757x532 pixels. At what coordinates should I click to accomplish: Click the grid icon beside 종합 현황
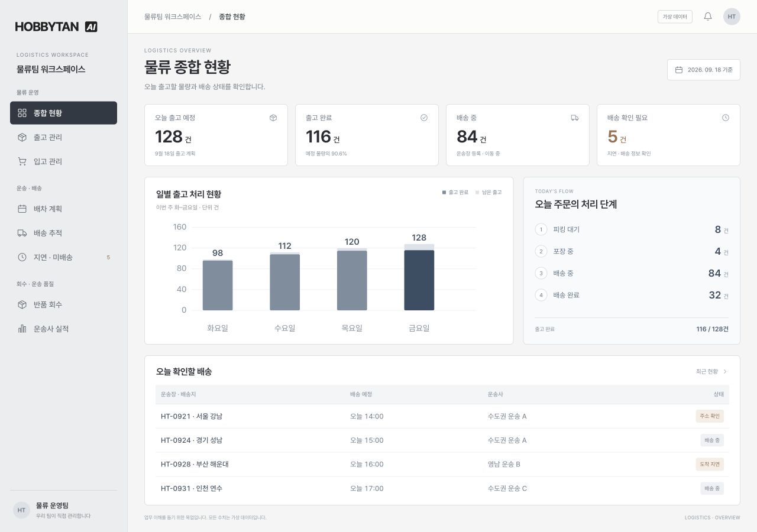point(22,113)
